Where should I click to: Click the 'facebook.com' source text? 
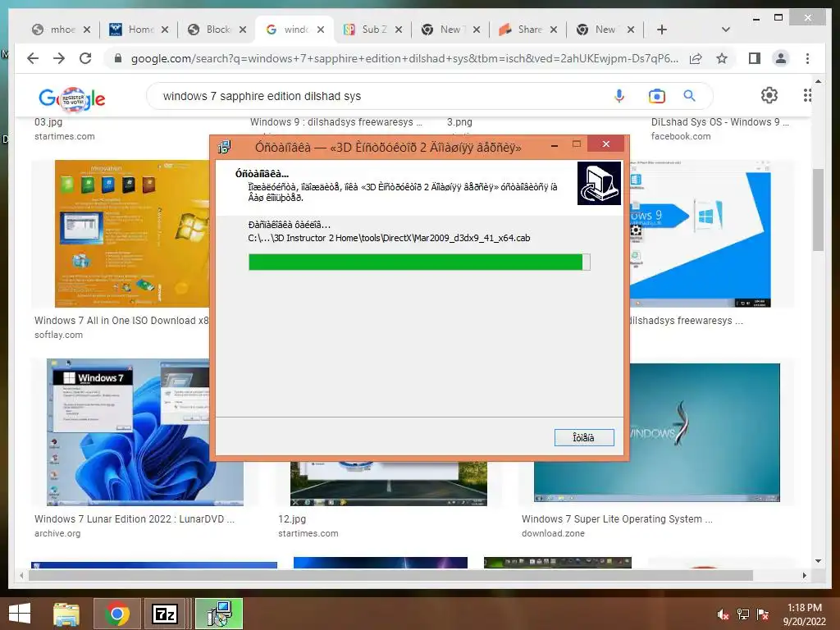pos(681,137)
